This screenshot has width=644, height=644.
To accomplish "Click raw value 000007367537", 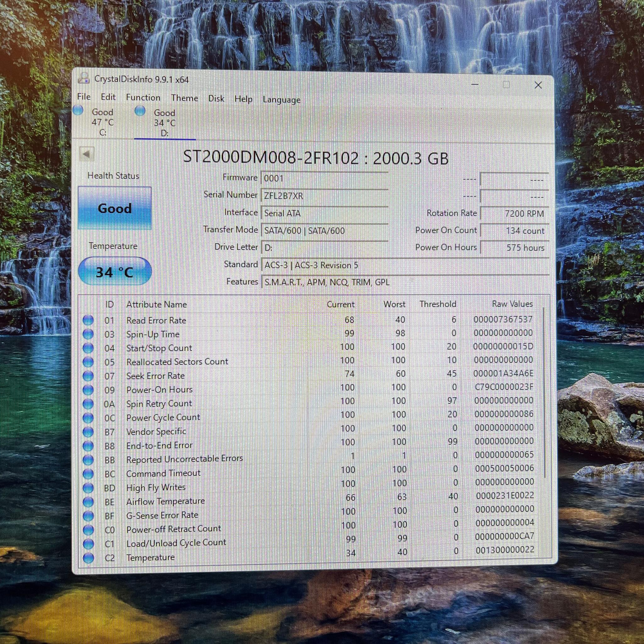I will tap(503, 319).
